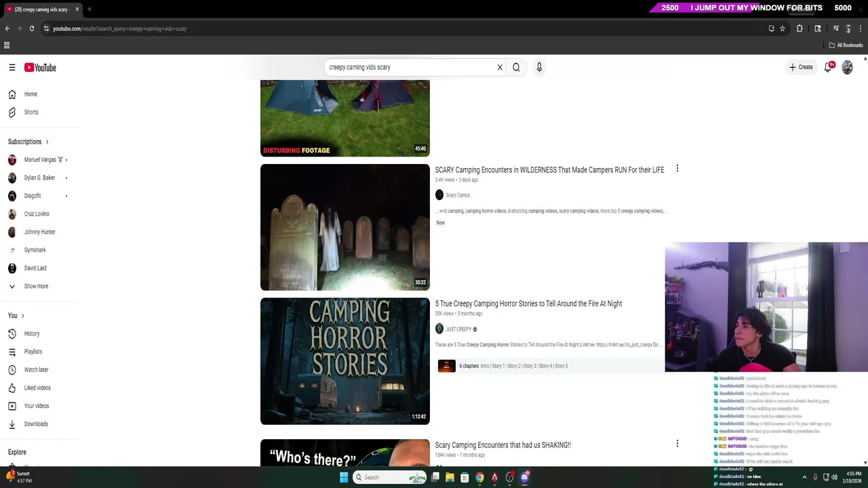Open the DISTURBING FOOTAGE tent video thumbnail
The height and width of the screenshot is (488, 868).
pyautogui.click(x=345, y=118)
